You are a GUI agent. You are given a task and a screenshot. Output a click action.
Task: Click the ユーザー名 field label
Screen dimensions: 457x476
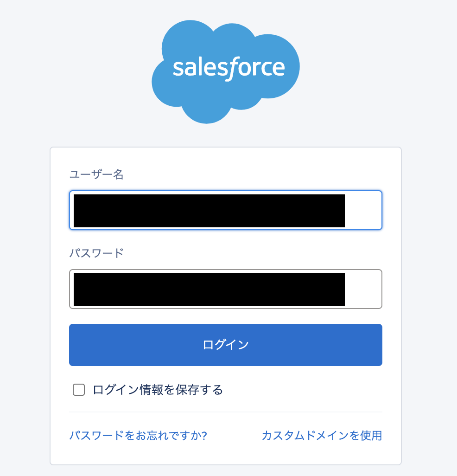(96, 175)
